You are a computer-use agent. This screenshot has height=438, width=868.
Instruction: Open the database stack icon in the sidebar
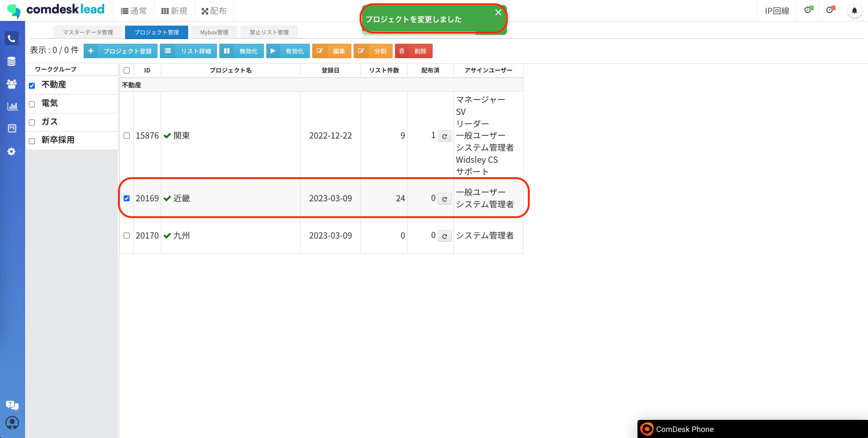12,61
